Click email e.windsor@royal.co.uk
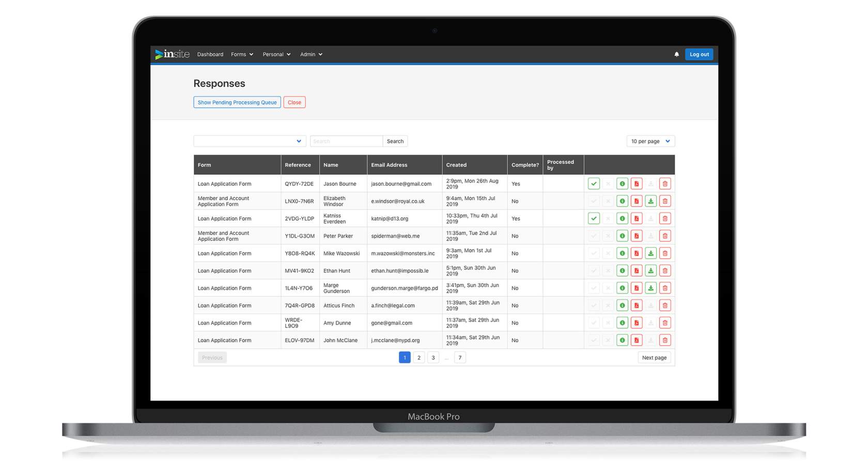This screenshot has height=476, width=868. pyautogui.click(x=398, y=201)
